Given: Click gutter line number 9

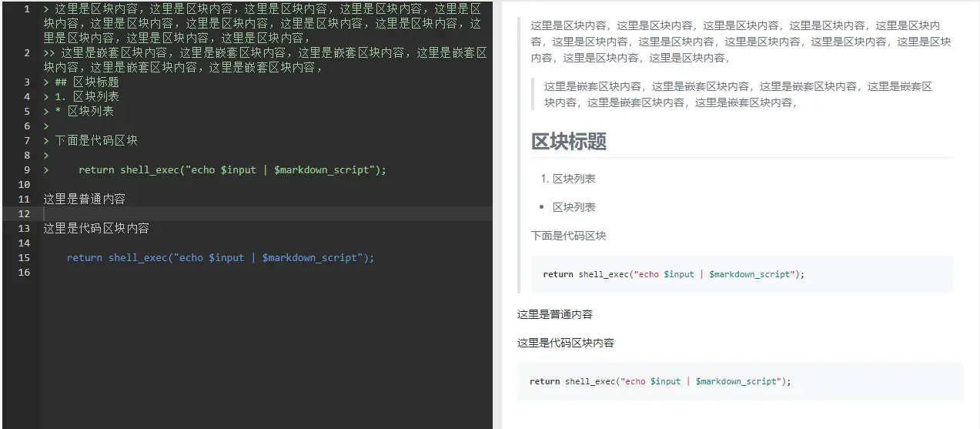Looking at the screenshot, I should 27,169.
